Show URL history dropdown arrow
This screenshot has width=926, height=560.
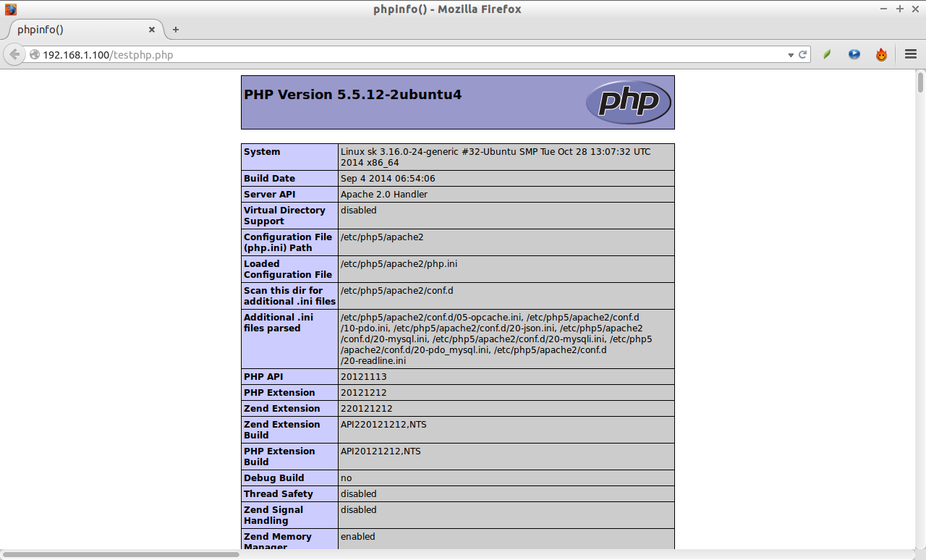[x=791, y=55]
